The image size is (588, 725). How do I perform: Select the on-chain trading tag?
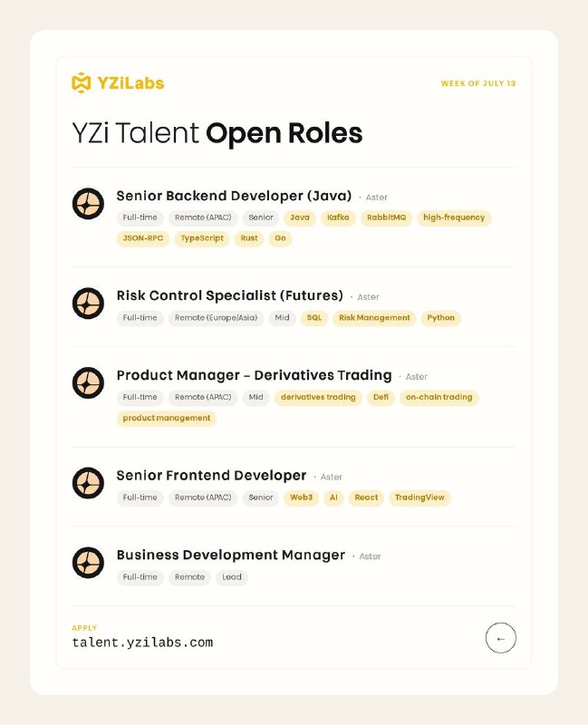[439, 398]
